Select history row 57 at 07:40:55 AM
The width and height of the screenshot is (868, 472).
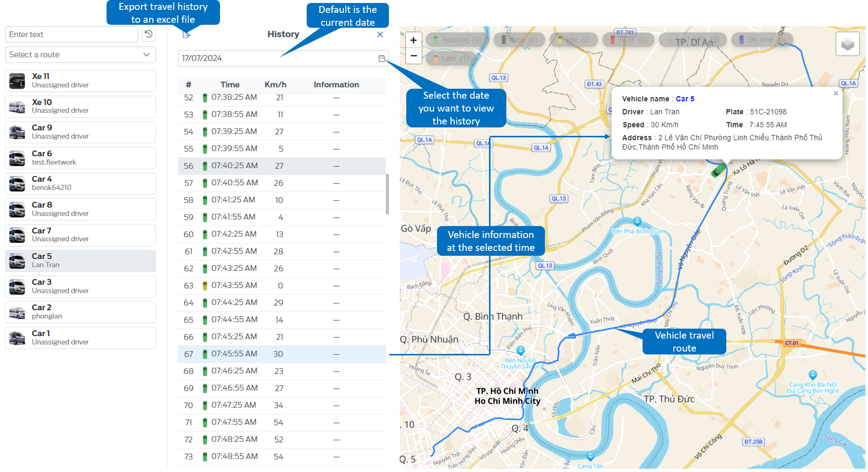(282, 183)
